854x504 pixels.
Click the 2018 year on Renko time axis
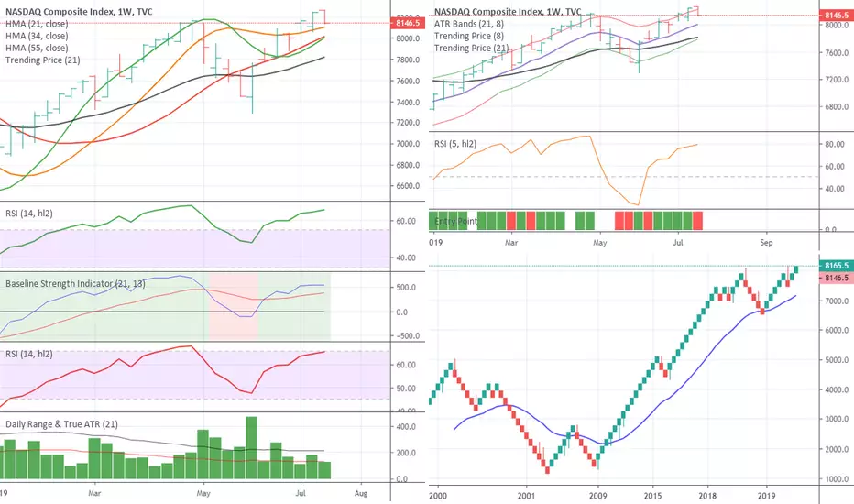click(x=707, y=496)
